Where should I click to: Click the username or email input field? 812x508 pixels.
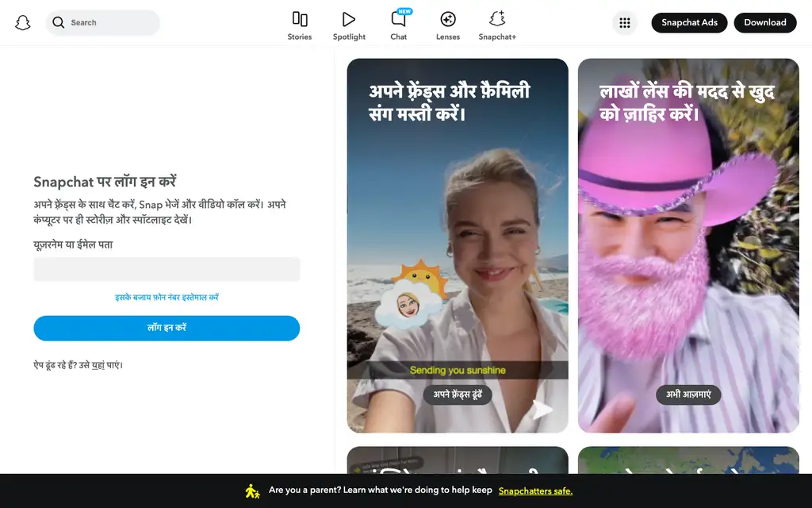point(167,269)
